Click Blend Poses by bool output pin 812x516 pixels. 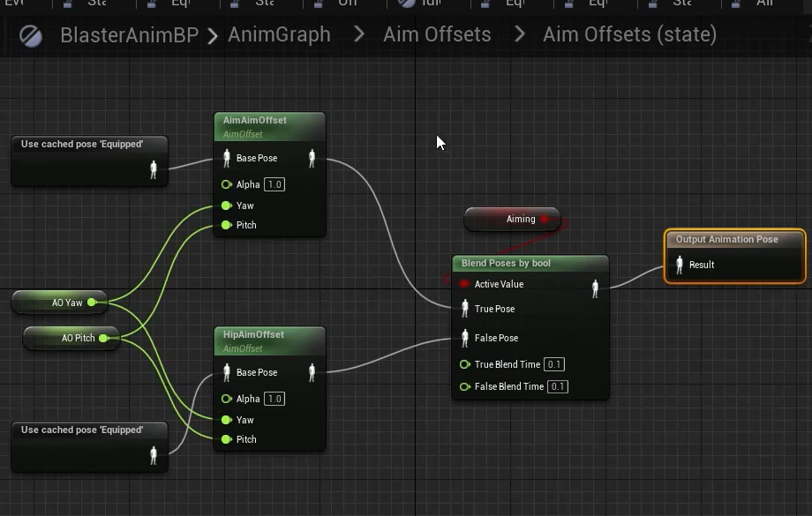point(595,288)
